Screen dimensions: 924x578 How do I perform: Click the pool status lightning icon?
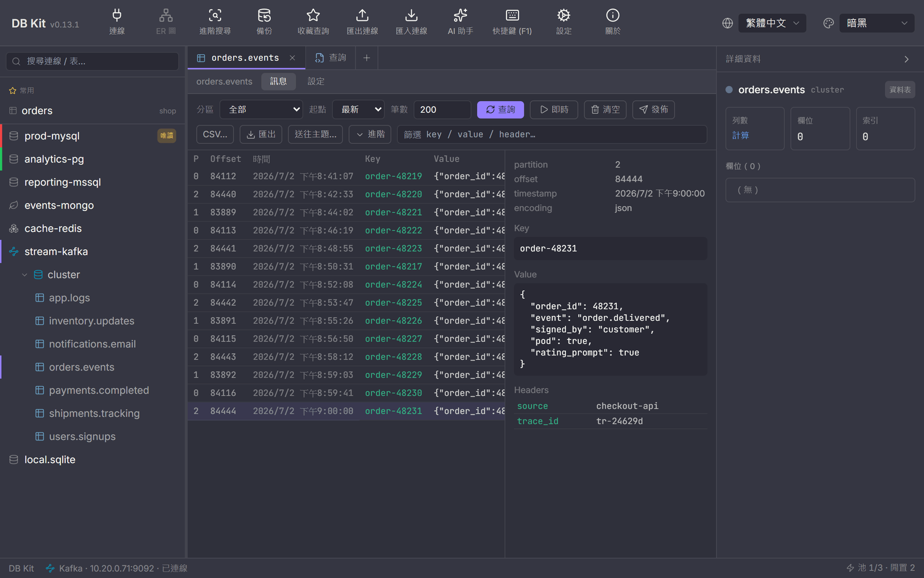[850, 568]
